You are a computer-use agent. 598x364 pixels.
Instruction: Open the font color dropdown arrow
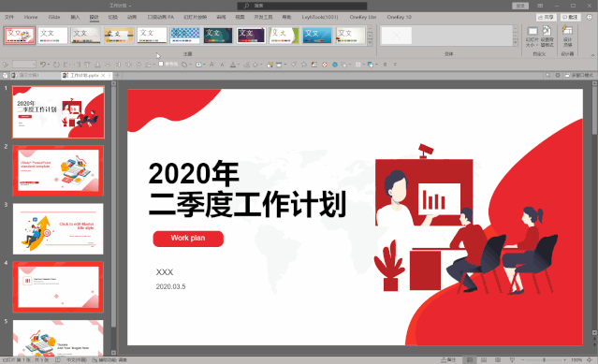tap(239, 65)
